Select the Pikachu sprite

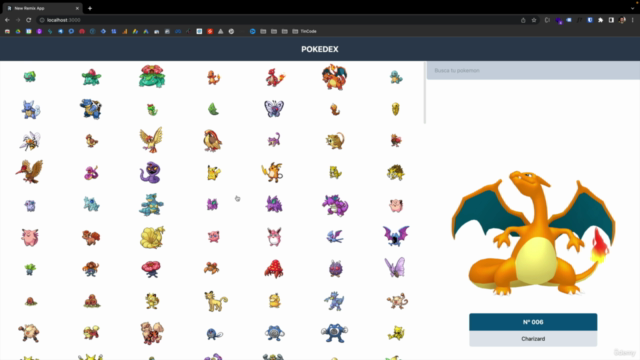pos(213,173)
